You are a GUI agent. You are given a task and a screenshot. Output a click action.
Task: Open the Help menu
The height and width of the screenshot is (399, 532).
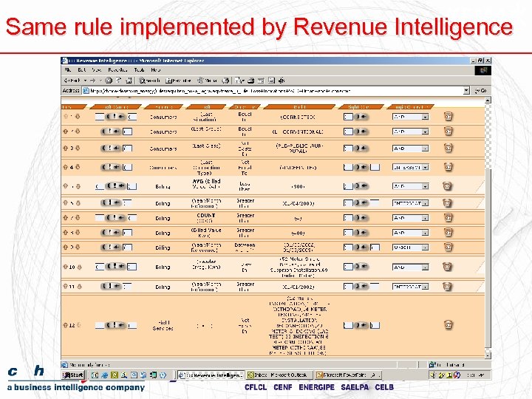click(x=156, y=70)
